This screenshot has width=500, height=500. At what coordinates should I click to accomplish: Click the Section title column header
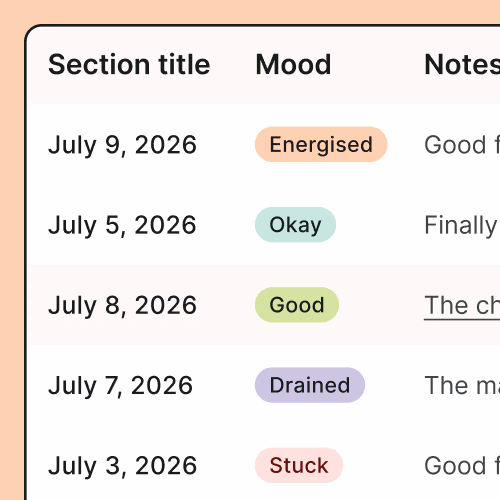[129, 64]
